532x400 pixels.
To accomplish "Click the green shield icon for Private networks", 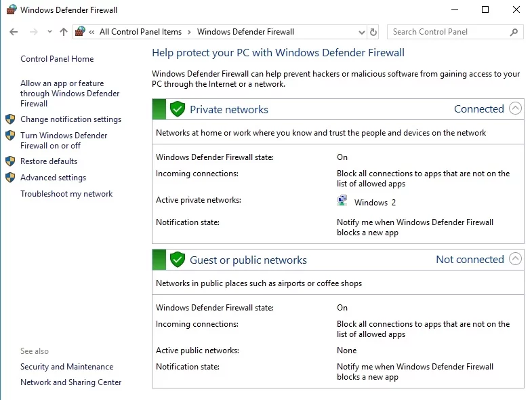I will coord(178,109).
